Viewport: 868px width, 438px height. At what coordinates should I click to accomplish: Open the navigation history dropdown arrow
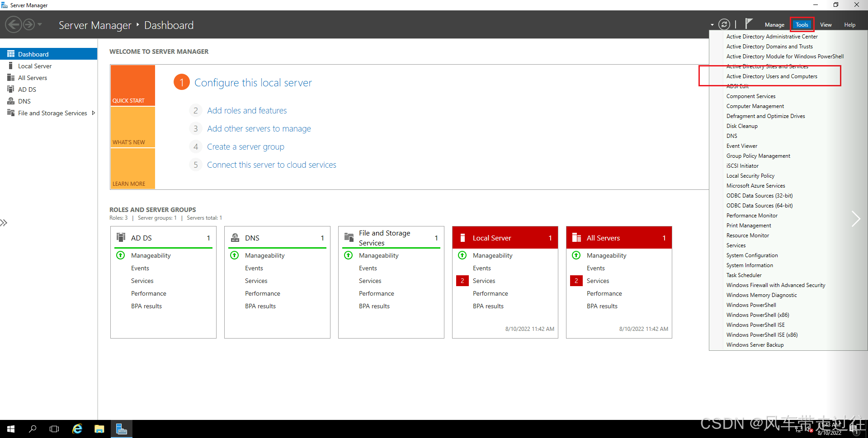(x=40, y=24)
